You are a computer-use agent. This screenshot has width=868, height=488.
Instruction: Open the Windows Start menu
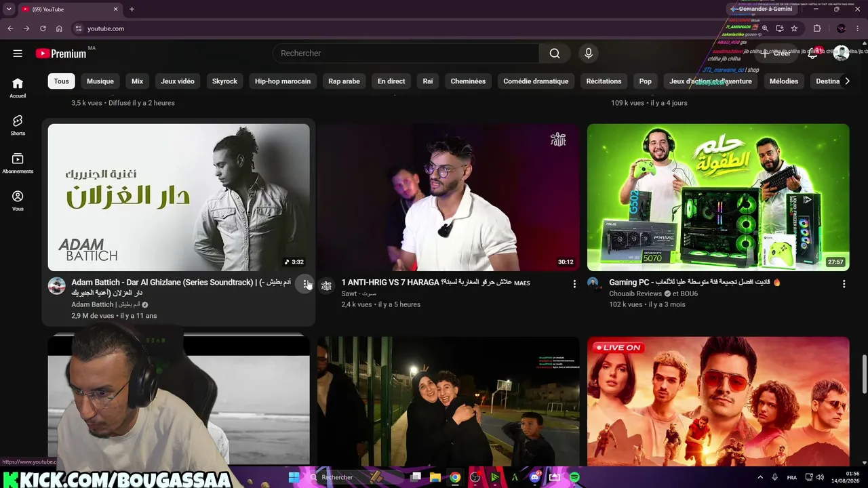294,477
